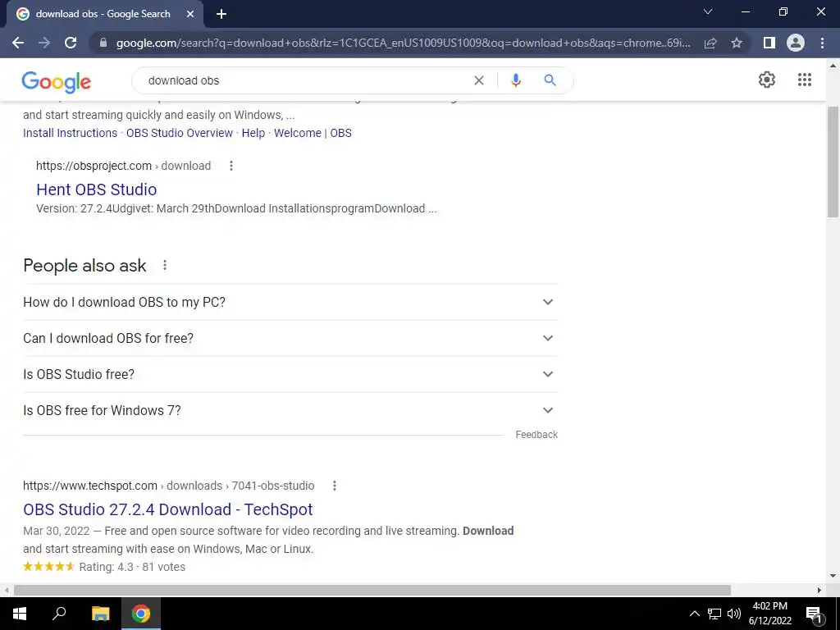Click the horizontal scroll-right arrow

(819, 590)
